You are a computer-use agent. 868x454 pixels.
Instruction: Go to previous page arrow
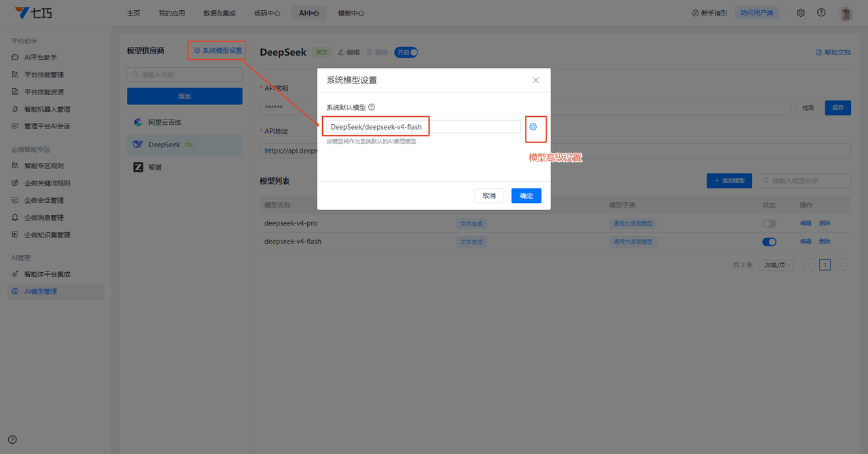tap(809, 265)
